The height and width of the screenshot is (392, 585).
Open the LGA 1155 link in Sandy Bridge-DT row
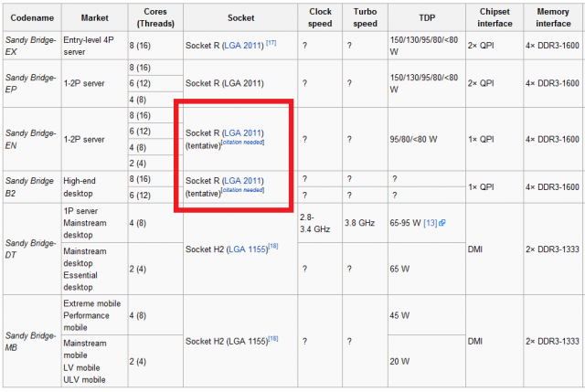(248, 249)
